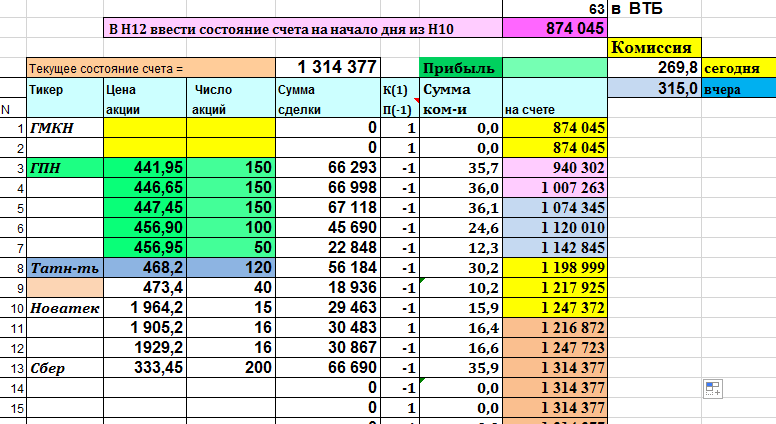The image size is (776, 424).
Task: Select the deal sum cell 18 936
Action: 328,287
